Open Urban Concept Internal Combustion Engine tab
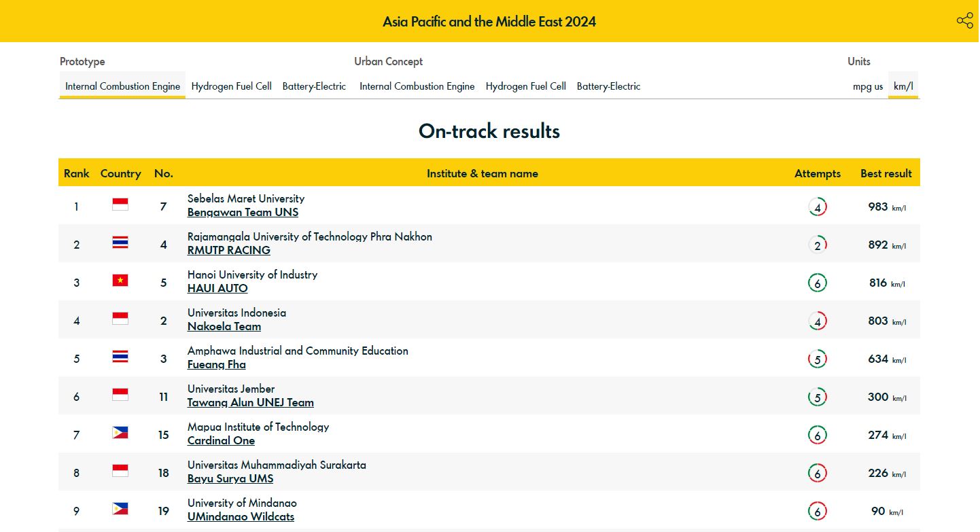The height and width of the screenshot is (532, 980). [417, 86]
